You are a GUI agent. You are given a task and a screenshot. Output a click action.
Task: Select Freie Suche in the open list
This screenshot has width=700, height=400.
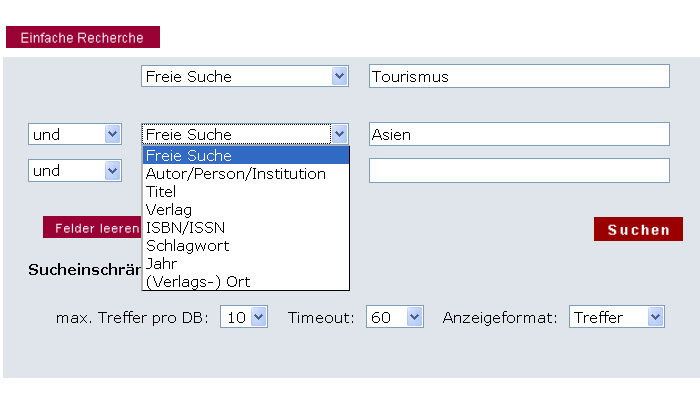(246, 155)
